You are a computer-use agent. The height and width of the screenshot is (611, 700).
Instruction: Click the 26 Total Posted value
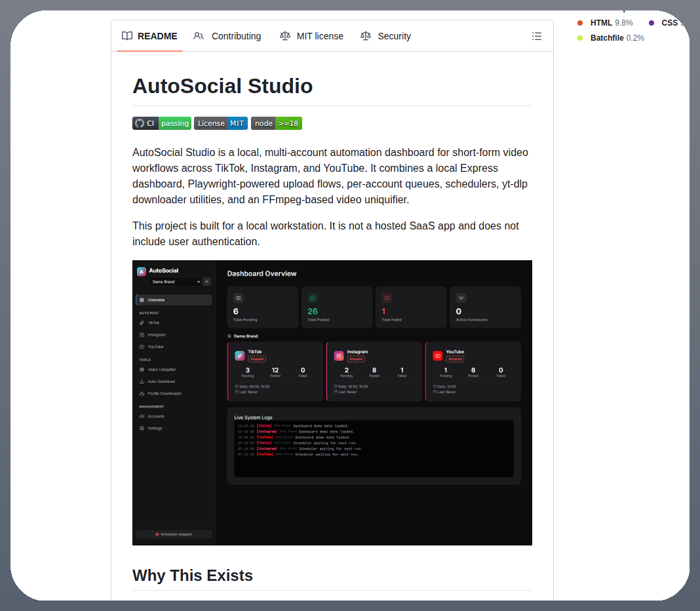[313, 312]
